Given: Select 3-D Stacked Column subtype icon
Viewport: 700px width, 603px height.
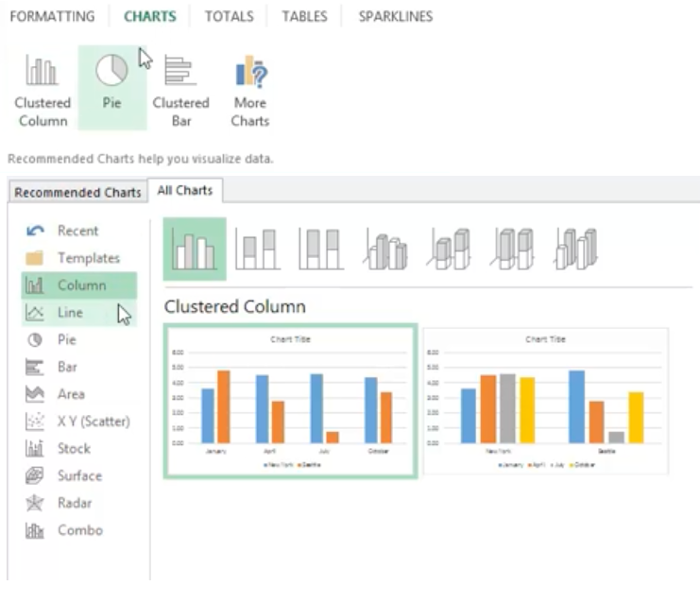Looking at the screenshot, I should tap(449, 250).
